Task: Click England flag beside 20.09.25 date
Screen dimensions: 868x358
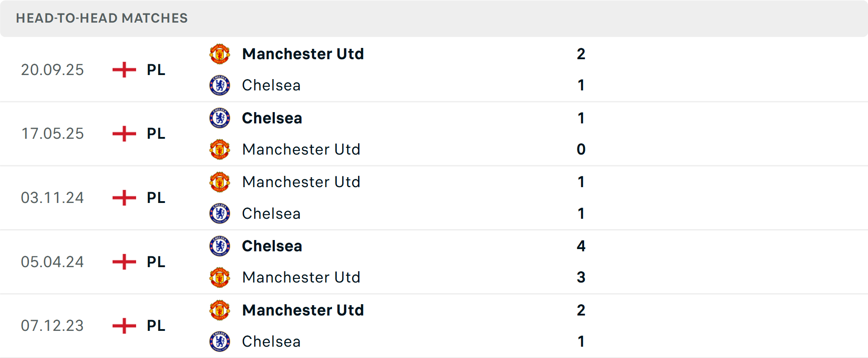Action: pos(124,70)
